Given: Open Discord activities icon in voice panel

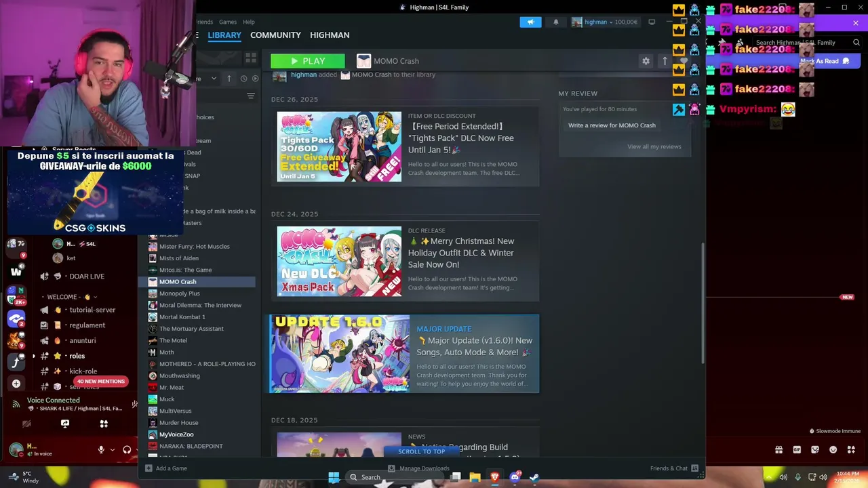Looking at the screenshot, I should (x=104, y=424).
